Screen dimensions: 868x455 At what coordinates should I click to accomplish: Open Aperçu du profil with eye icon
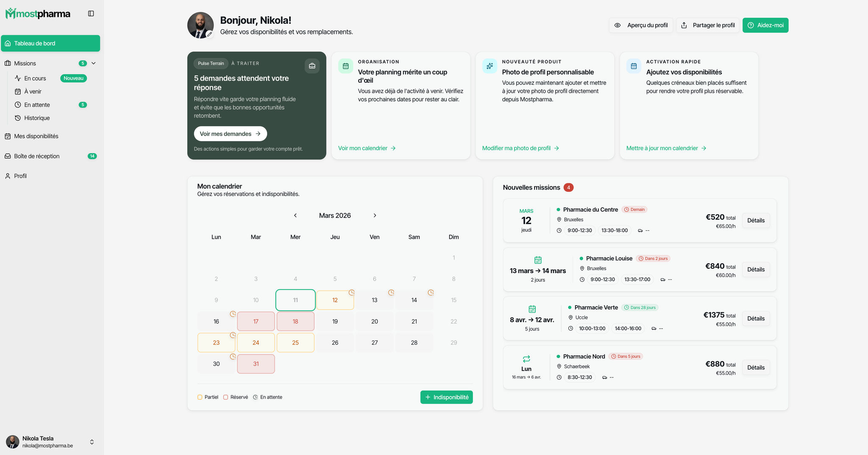tap(641, 25)
